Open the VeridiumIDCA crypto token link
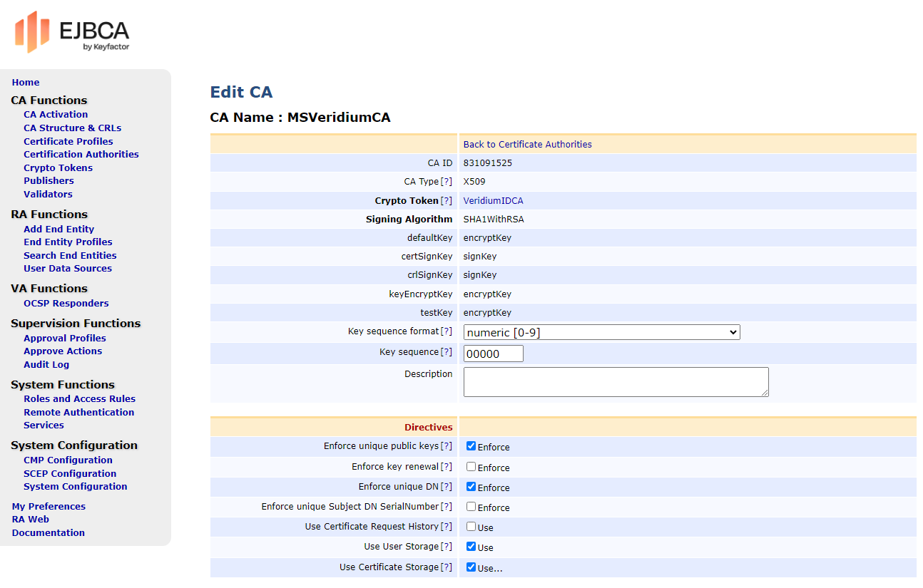Viewport: 923px width, 588px height. point(491,200)
